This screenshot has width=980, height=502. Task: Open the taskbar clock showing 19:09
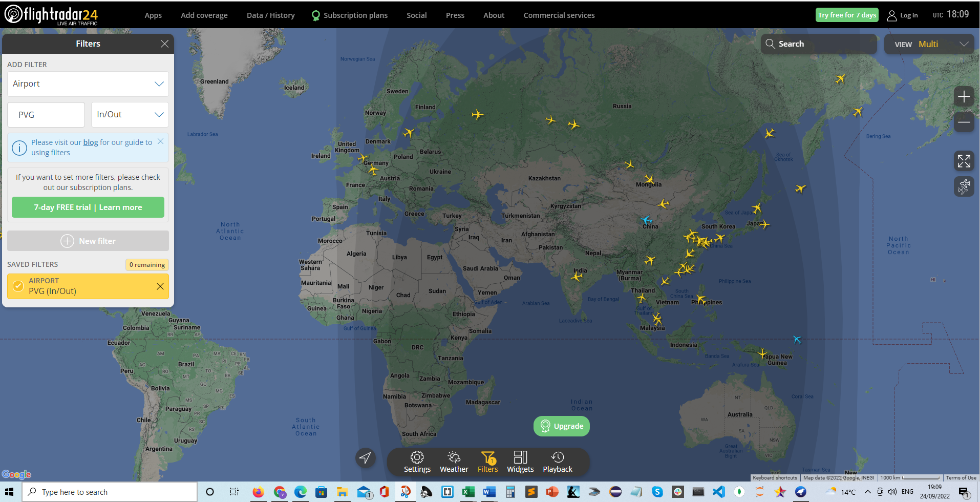pos(935,492)
